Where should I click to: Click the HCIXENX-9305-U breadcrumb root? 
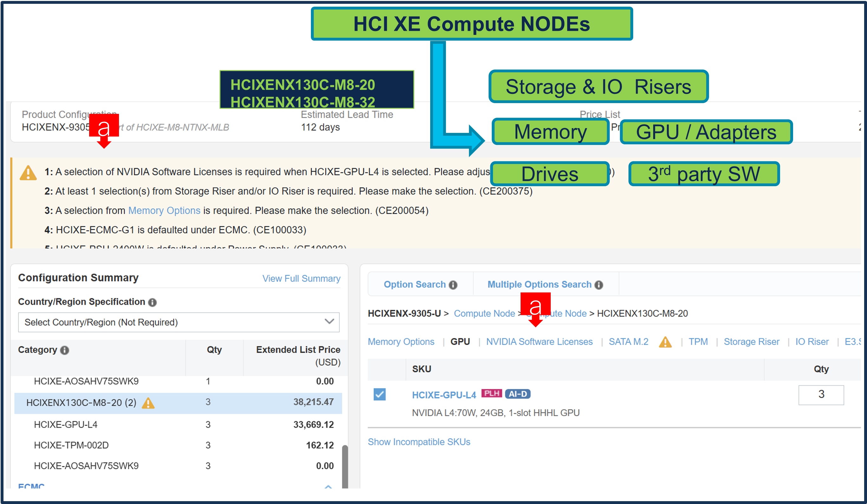(x=404, y=313)
